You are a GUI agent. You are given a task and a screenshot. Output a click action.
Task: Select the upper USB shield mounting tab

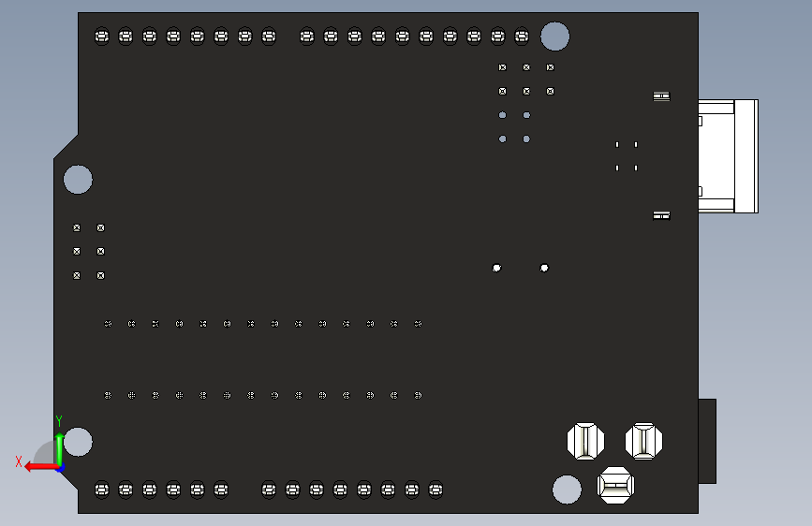(x=661, y=96)
